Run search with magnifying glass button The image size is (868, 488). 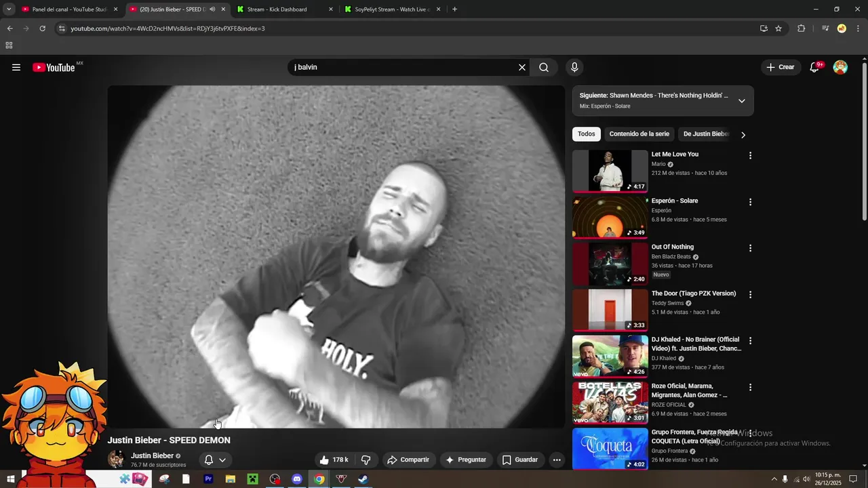point(544,67)
